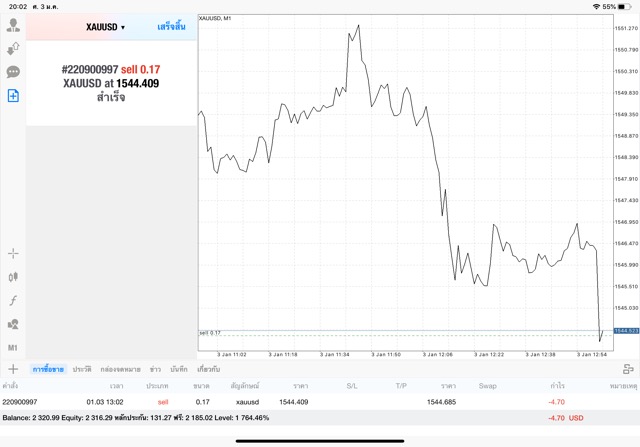
Task: Tap the plus add button
Action: point(13,369)
